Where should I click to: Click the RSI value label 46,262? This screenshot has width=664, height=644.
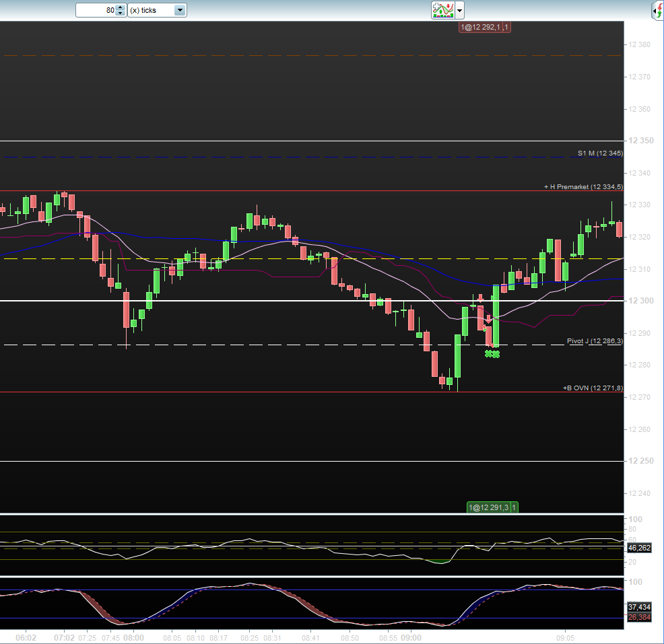click(x=639, y=548)
